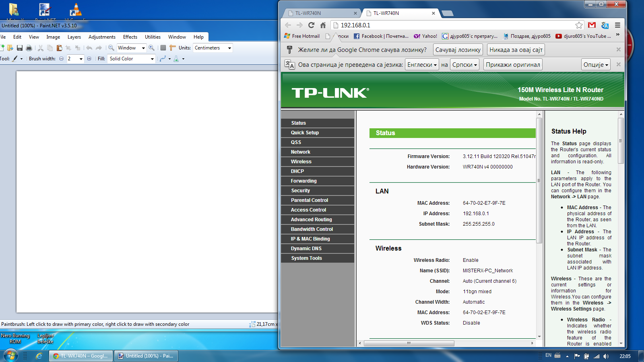Click the Никада за овај сајт button
The image size is (644, 362).
pos(516,50)
